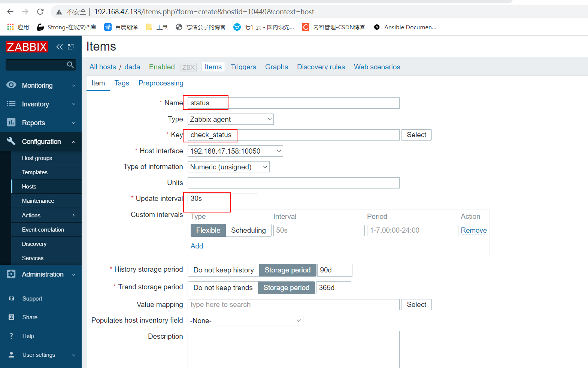588x368 pixels.
Task: Click the Configuration wrench icon
Action: point(11,141)
